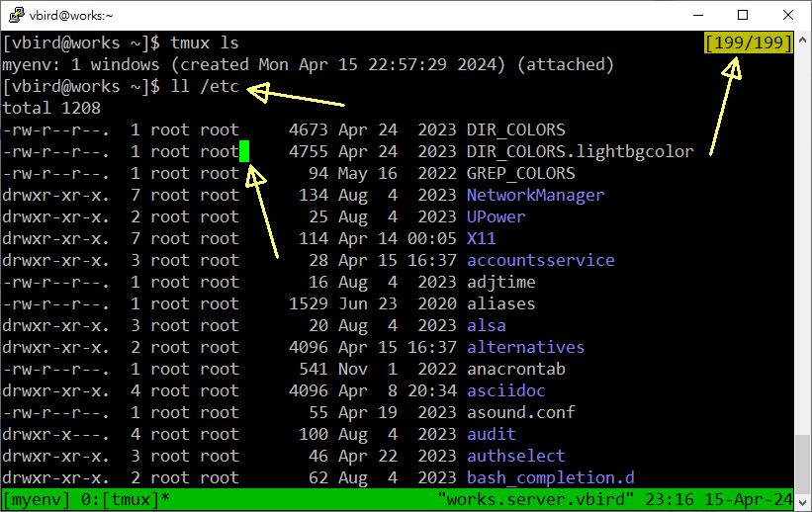This screenshot has width=812, height=512.
Task: Click the DIR_COLORS file name
Action: [x=516, y=129]
